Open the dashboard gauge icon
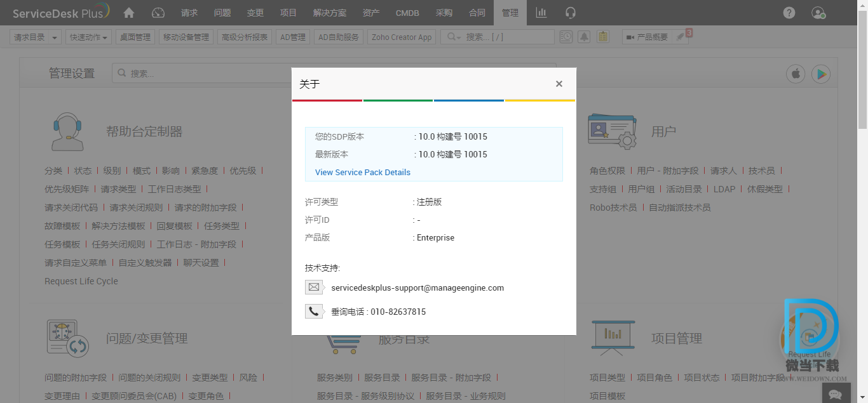Screen dimensions: 868x403 159,13
